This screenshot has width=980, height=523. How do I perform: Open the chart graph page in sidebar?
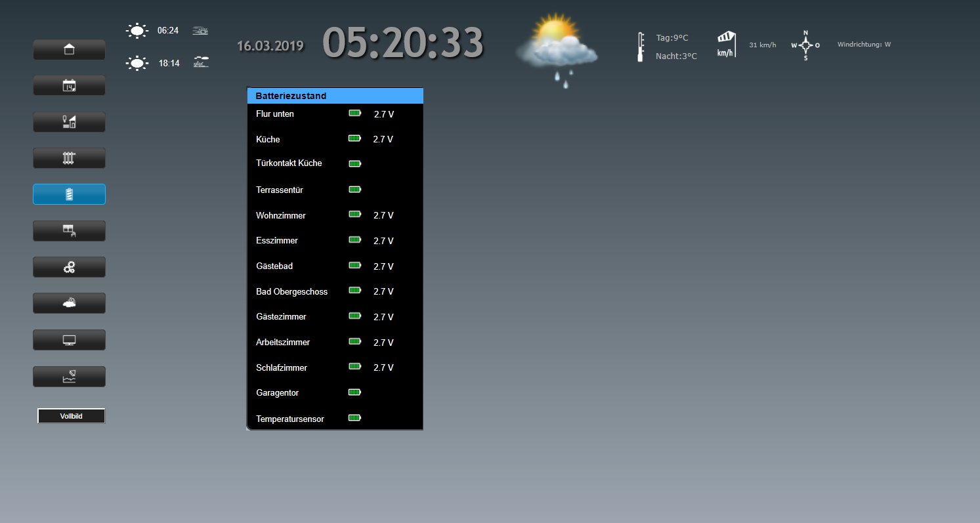(x=69, y=377)
